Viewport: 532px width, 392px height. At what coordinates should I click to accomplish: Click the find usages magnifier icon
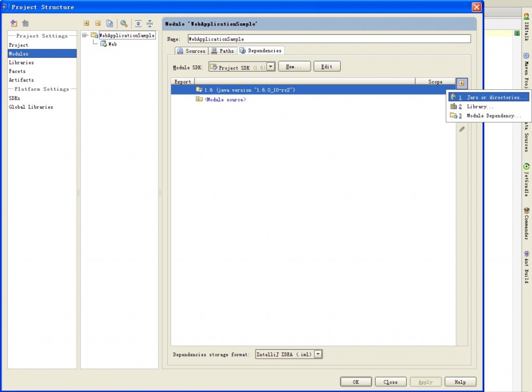pyautogui.click(x=124, y=23)
